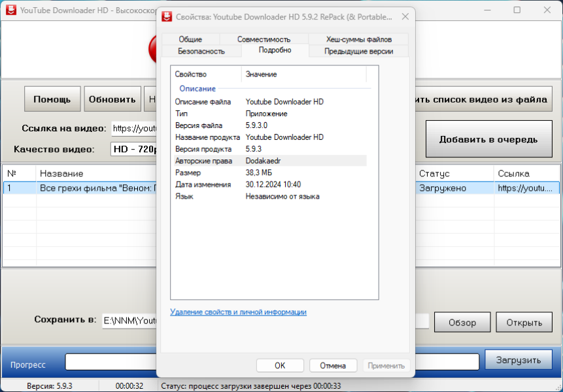Click the Статус column header

454,174
